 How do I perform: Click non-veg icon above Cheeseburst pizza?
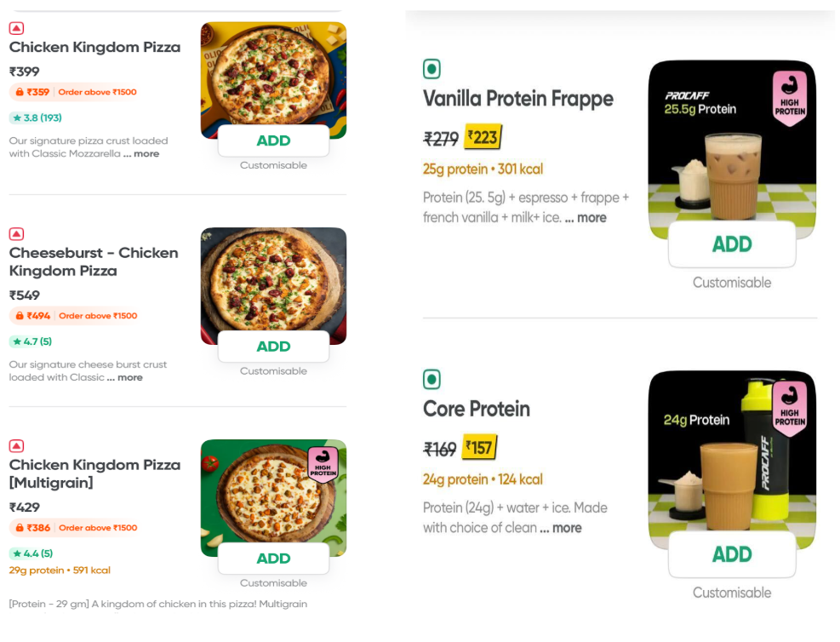[16, 234]
